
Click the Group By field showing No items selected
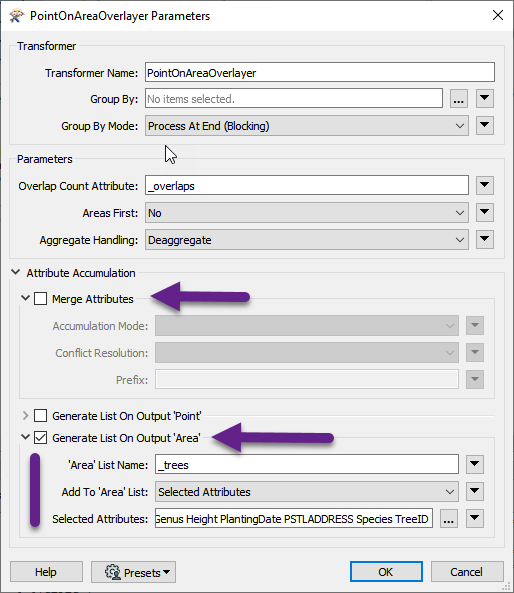pyautogui.click(x=294, y=99)
